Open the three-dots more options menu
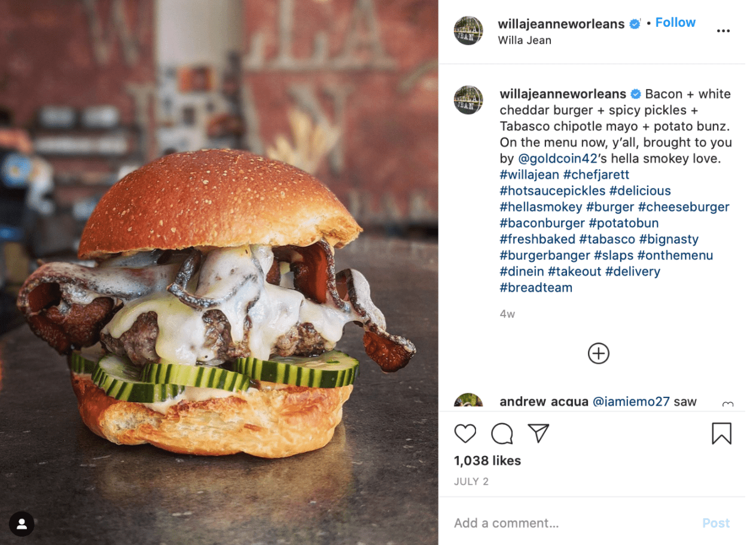The width and height of the screenshot is (756, 545). click(723, 31)
